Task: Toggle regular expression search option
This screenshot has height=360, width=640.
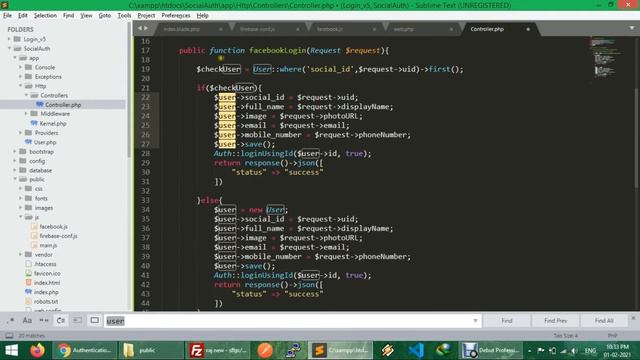Action: tap(11, 321)
